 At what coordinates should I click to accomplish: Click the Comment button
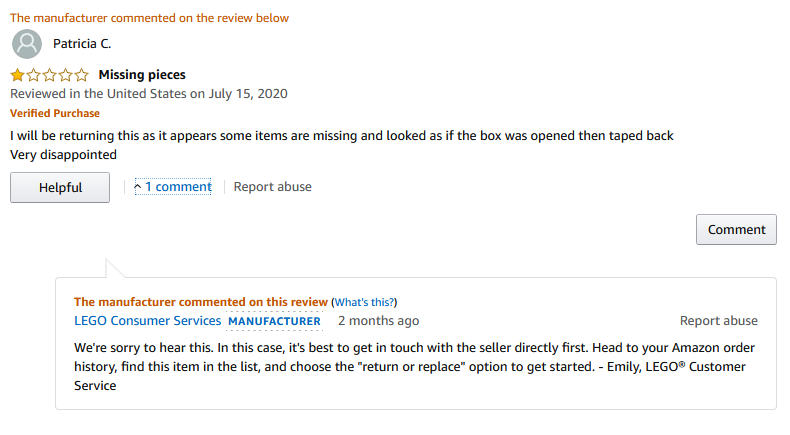pos(736,229)
